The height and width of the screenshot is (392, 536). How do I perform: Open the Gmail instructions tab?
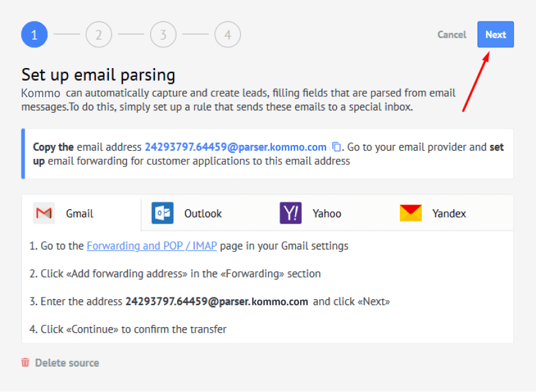point(81,213)
